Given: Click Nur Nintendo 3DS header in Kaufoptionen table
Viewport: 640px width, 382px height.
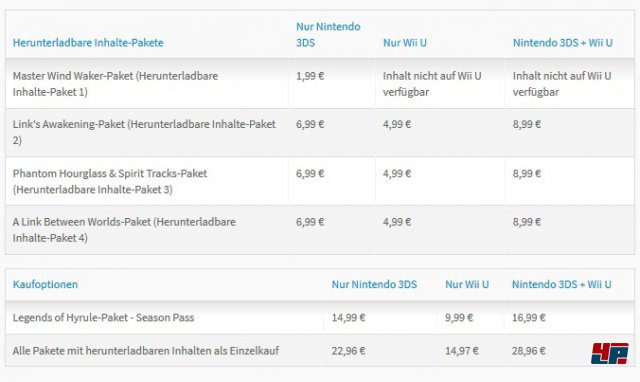Looking at the screenshot, I should click(x=374, y=284).
